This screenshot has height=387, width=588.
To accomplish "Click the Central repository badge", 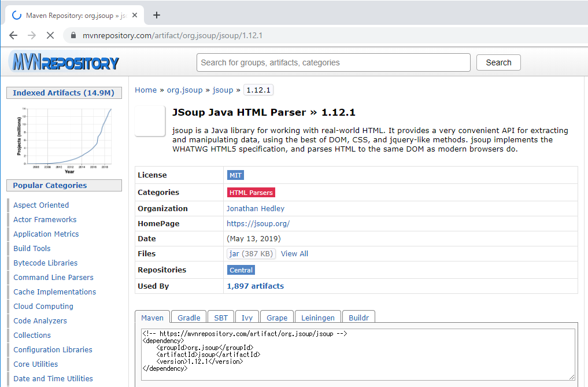I will pos(241,270).
